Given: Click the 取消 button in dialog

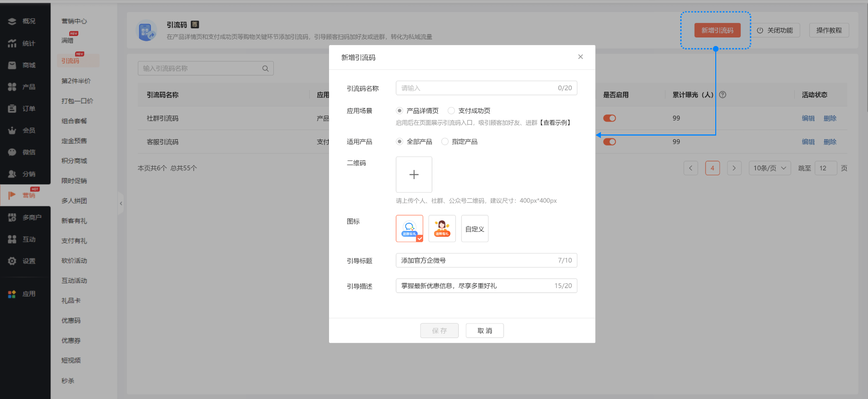Looking at the screenshot, I should (485, 331).
